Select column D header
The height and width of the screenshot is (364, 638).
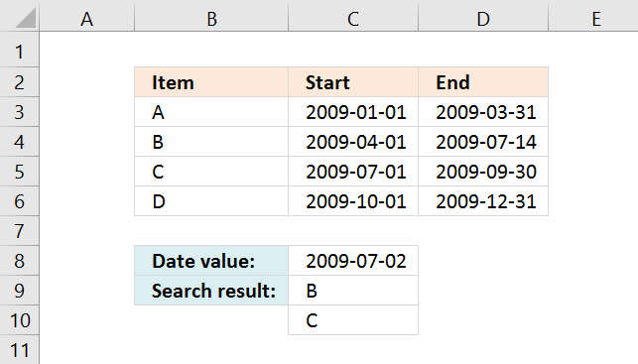483,16
